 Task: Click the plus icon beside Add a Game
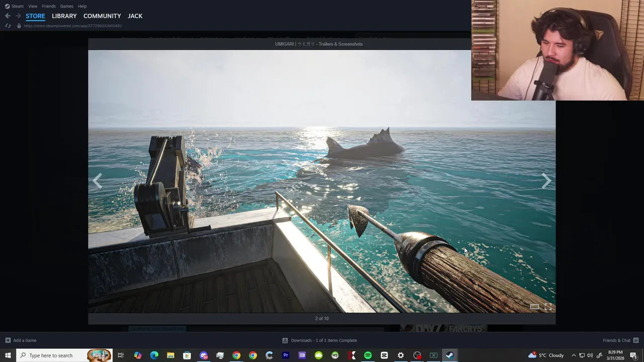point(8,340)
